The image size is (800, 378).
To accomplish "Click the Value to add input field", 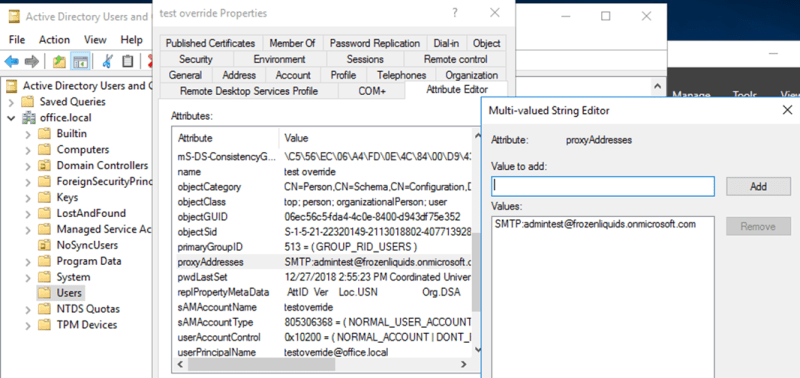I will tap(603, 186).
